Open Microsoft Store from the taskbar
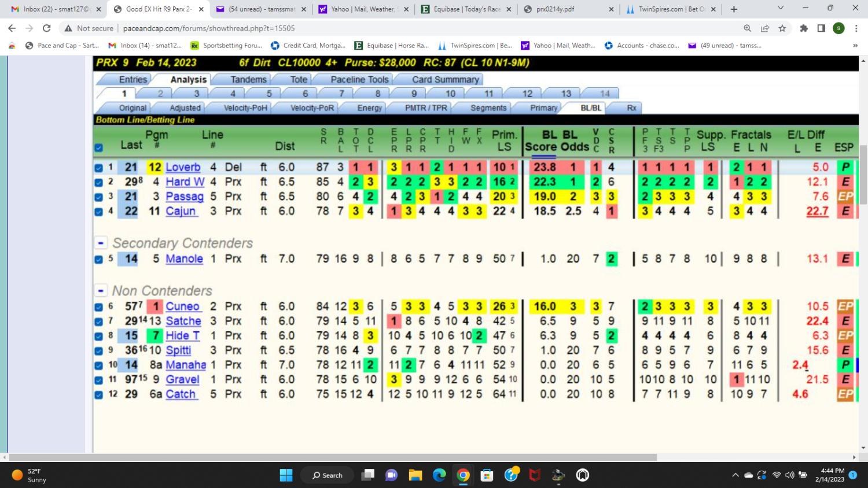 (x=487, y=475)
